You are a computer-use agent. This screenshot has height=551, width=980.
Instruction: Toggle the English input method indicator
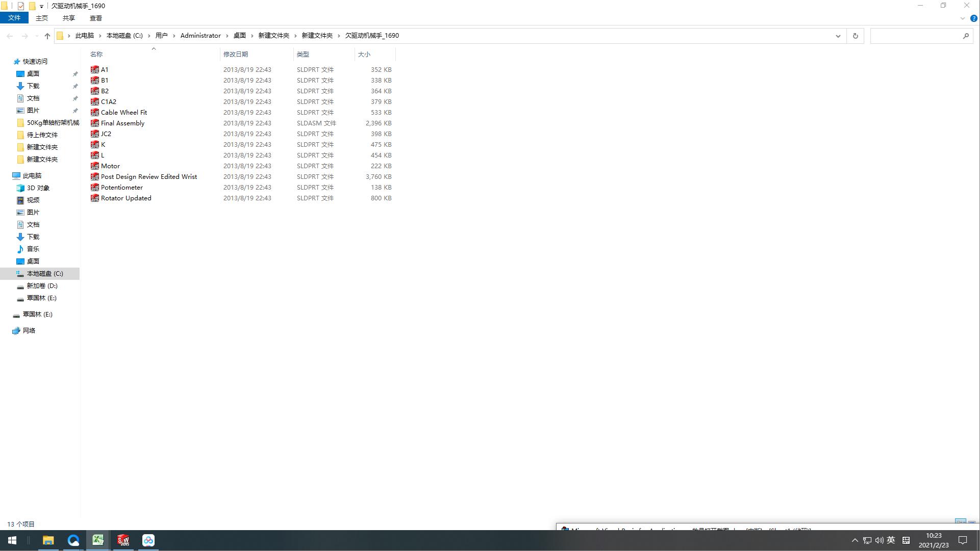coord(891,540)
